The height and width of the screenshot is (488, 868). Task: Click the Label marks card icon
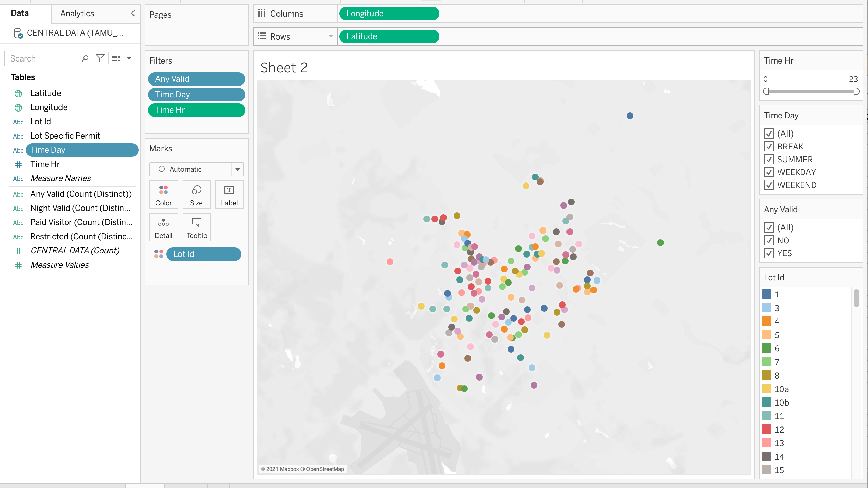229,194
